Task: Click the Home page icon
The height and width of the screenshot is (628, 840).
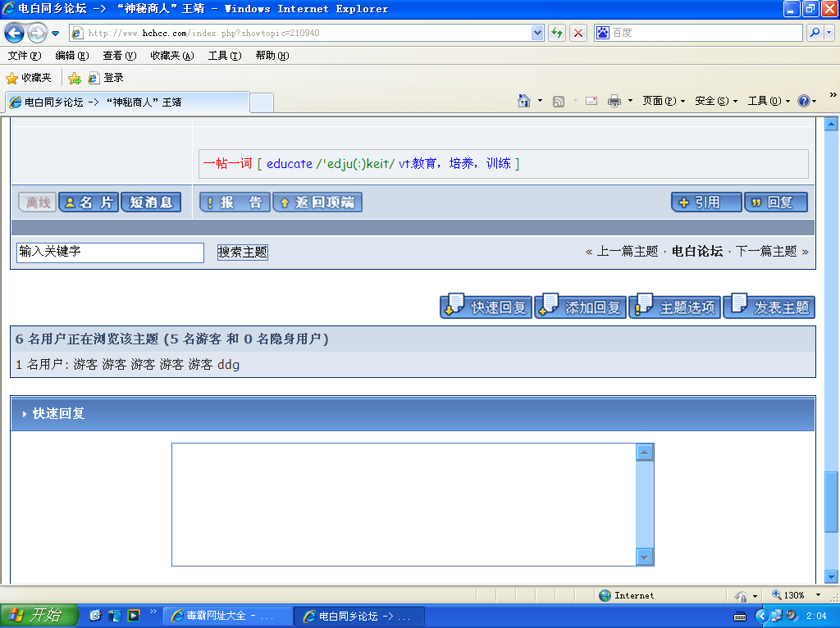Action: 524,101
